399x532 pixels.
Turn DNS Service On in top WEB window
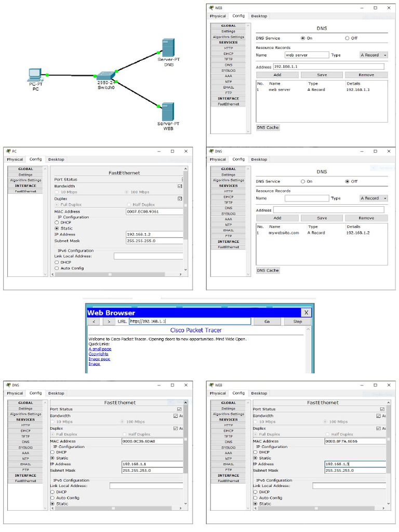pyautogui.click(x=303, y=38)
